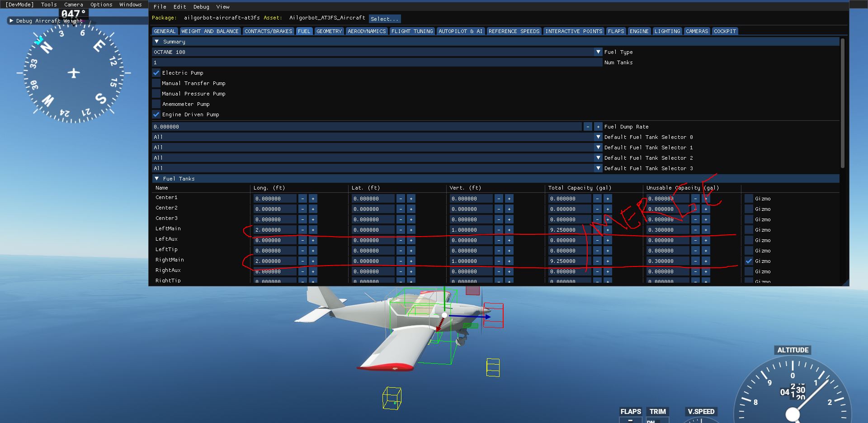Click RightMain Unusable Capacity field 0.300000
Image resolution: width=868 pixels, height=423 pixels.
point(668,261)
